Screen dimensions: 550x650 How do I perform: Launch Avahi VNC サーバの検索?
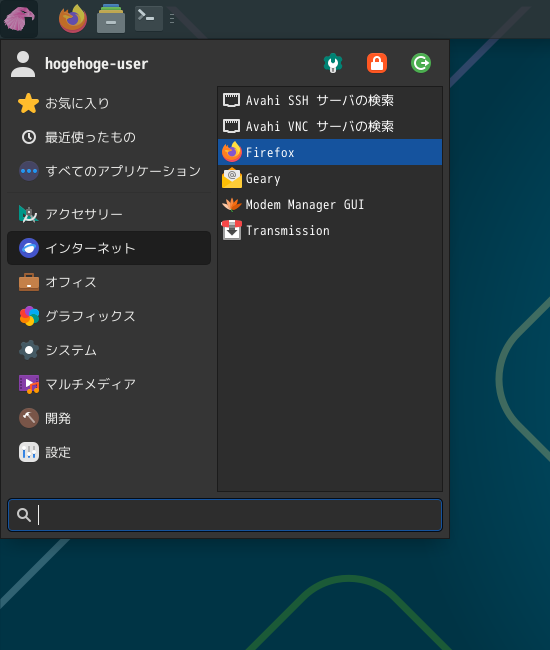click(x=330, y=126)
